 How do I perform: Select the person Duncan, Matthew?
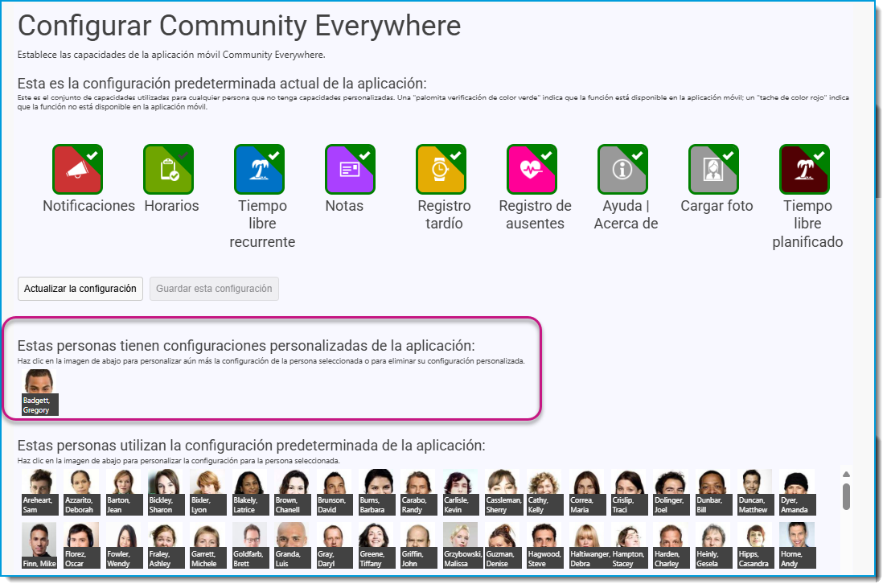[756, 491]
